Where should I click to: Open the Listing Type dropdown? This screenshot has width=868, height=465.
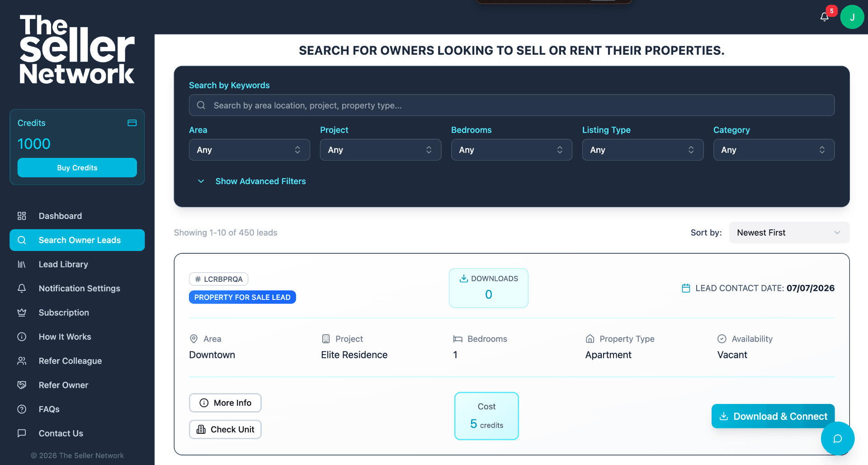coord(643,150)
